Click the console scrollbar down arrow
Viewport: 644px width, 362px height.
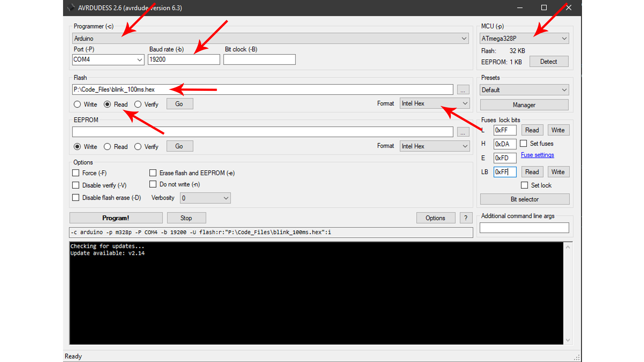click(x=568, y=340)
